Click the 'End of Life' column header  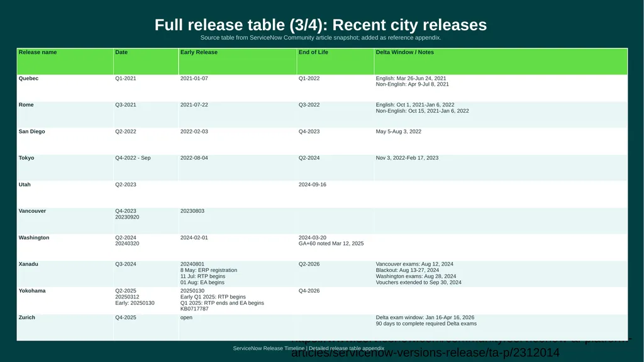coord(335,61)
